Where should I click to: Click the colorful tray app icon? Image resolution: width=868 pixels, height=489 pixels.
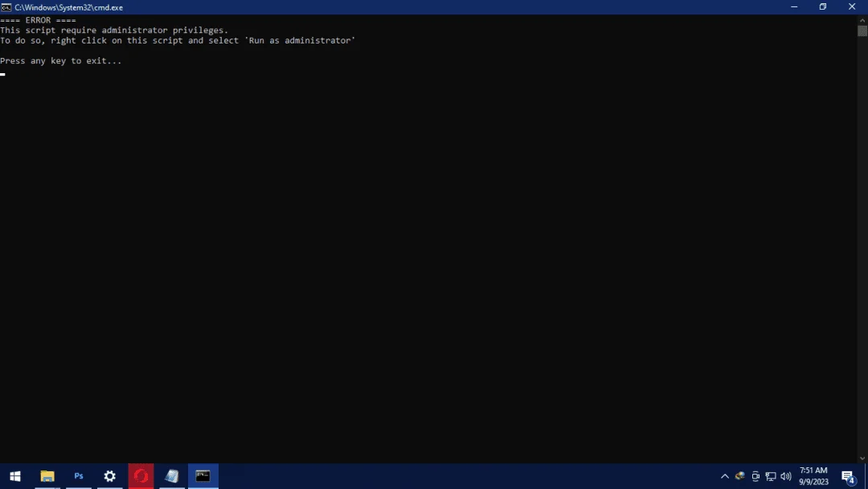coord(740,476)
